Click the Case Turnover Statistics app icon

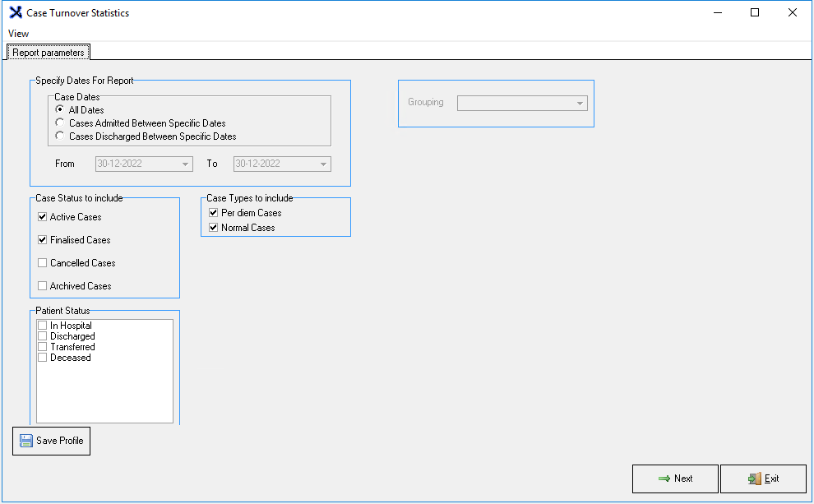(x=15, y=13)
